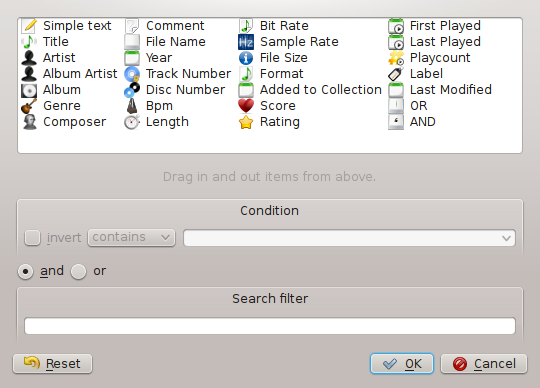540x388 pixels.
Task: Select the Label tag icon
Action: [x=396, y=74]
